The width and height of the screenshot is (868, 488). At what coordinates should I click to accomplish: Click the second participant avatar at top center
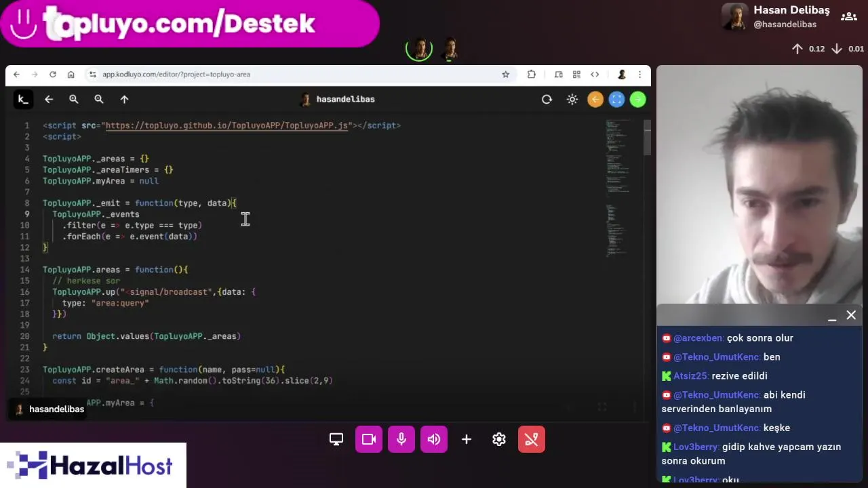coord(450,49)
